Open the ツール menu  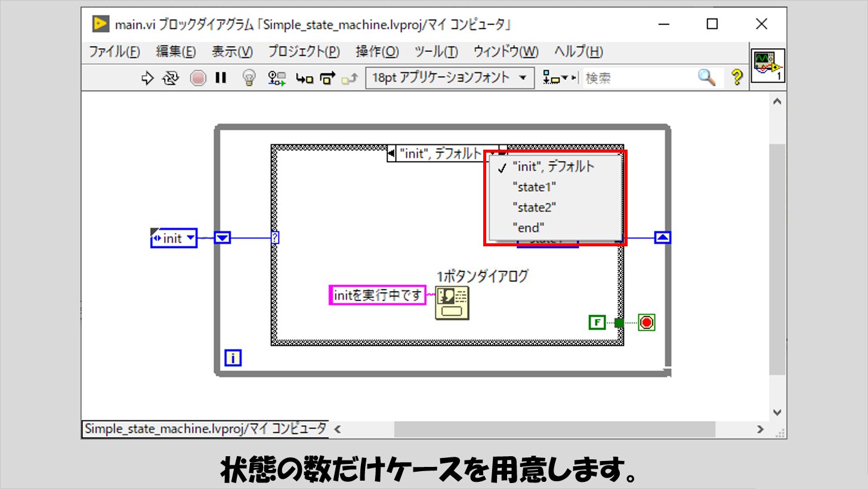pyautogui.click(x=436, y=52)
